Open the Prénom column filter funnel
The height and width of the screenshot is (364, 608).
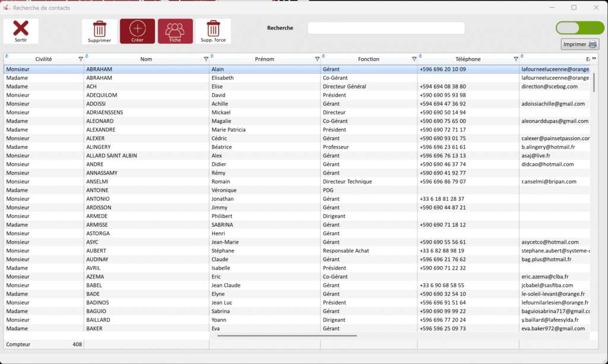pos(317,59)
